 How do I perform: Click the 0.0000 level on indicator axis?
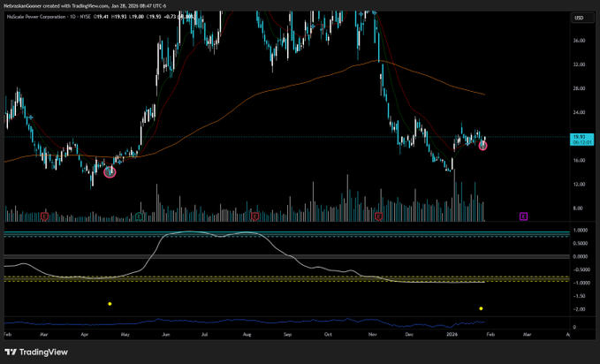point(580,256)
